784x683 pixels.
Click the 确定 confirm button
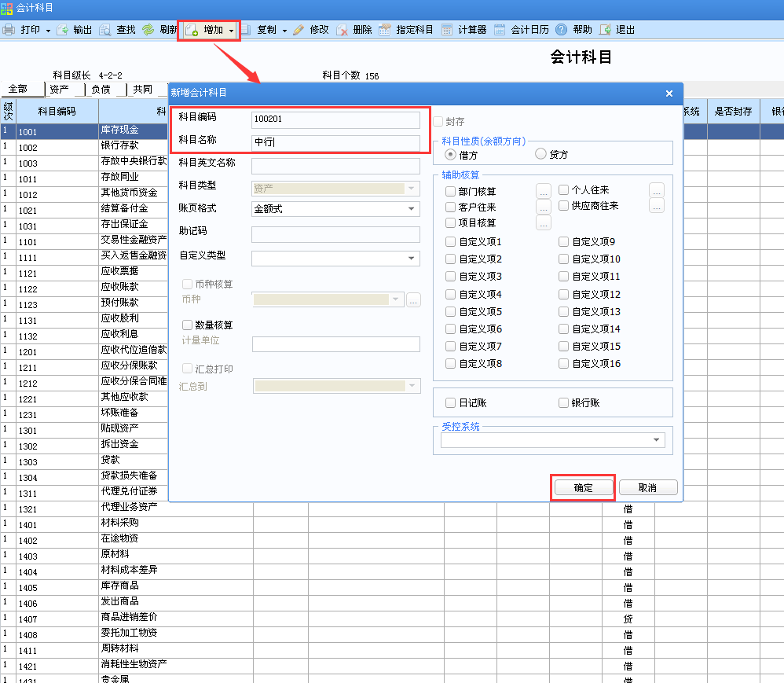pyautogui.click(x=582, y=487)
